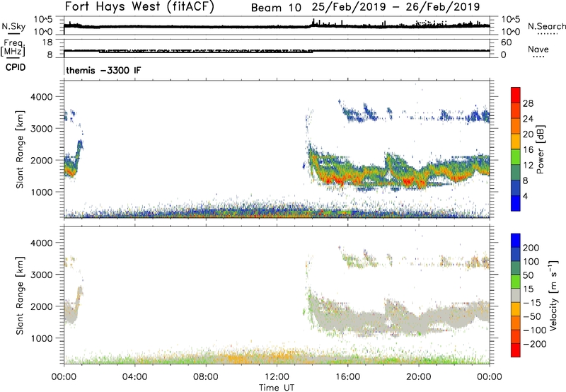Click the '-15' value on Velocity colorbar

(532, 302)
